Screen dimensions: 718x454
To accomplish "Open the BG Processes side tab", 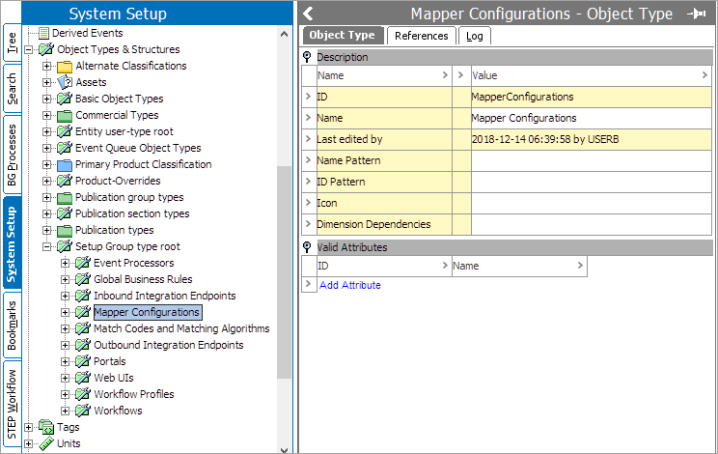I will (x=11, y=155).
